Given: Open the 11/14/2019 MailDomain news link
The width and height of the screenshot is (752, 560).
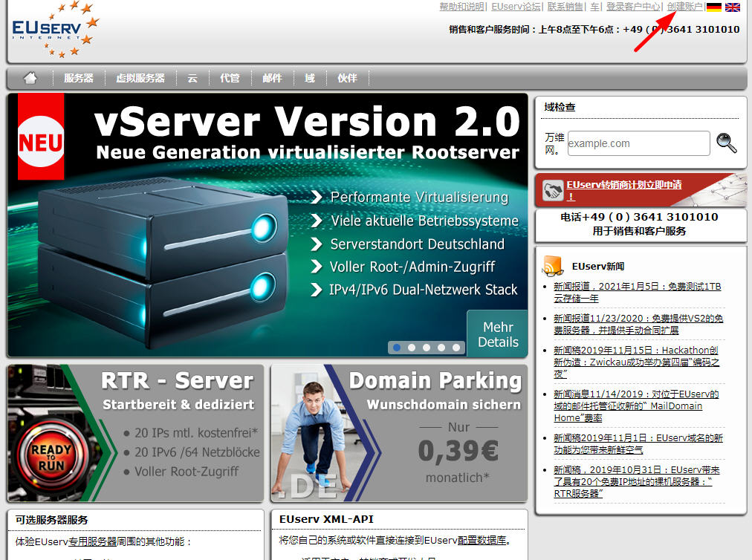Looking at the screenshot, I should click(636, 406).
